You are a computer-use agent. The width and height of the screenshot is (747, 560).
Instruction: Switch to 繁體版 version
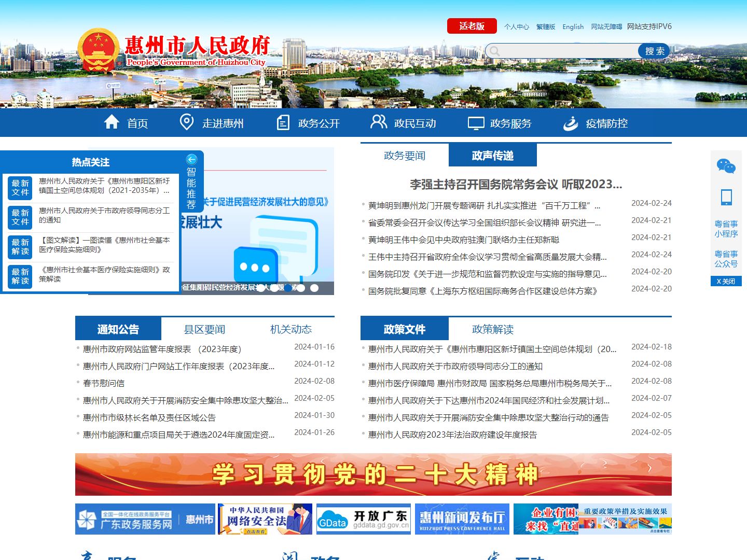[546, 26]
